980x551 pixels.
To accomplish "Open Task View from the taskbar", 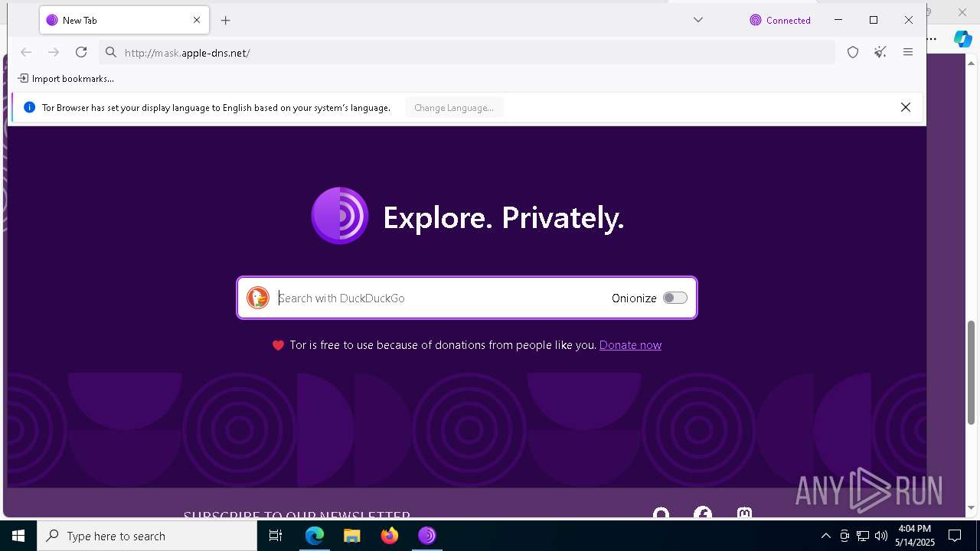I will tap(276, 536).
